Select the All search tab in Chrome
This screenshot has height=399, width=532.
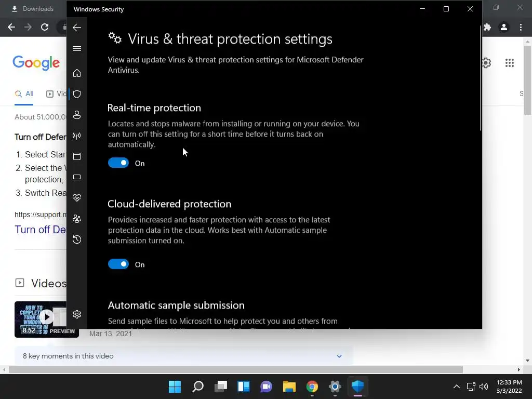[x=24, y=94]
